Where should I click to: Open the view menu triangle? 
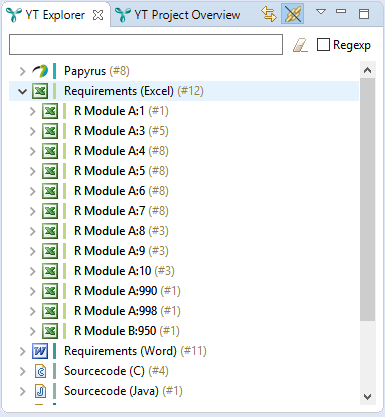point(321,12)
